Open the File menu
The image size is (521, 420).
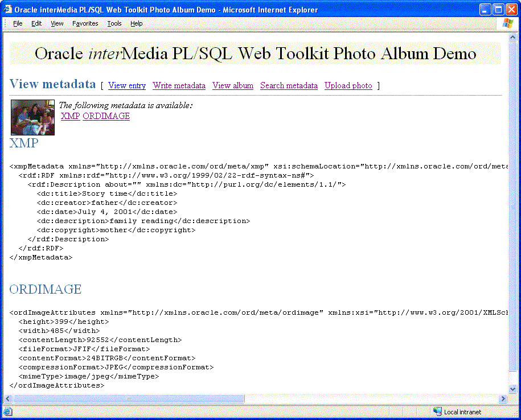point(18,23)
